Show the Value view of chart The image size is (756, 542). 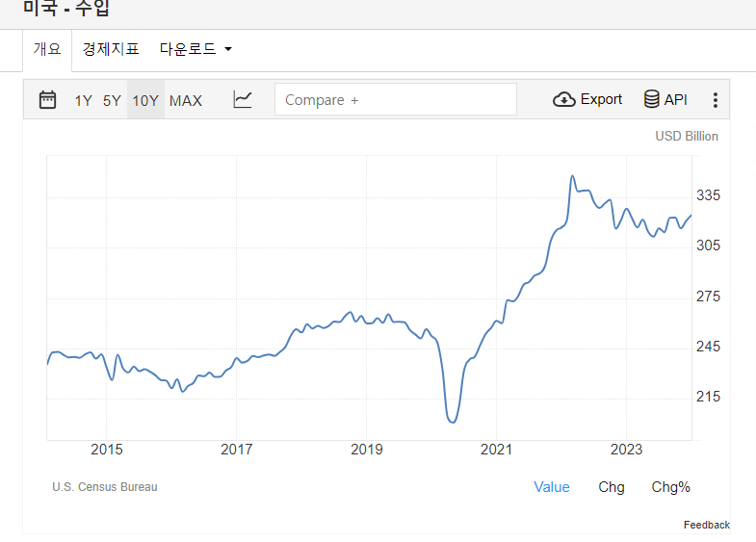[552, 487]
